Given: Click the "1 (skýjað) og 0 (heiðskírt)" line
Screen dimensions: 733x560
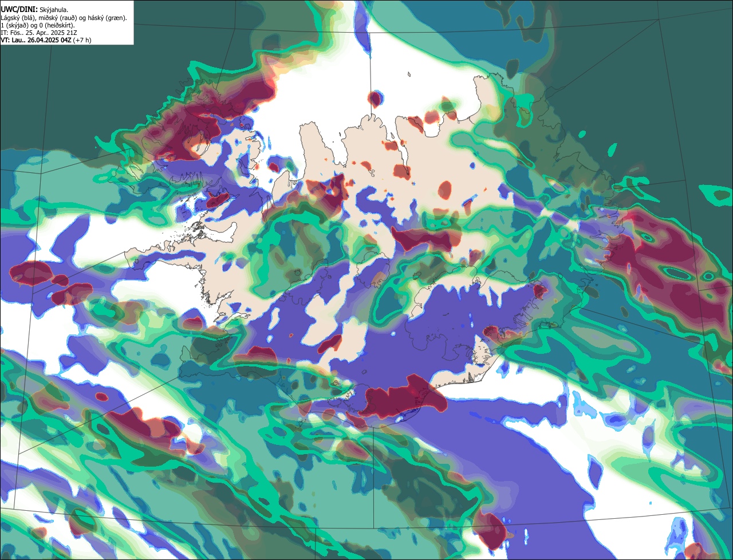Looking at the screenshot, I should (x=38, y=25).
